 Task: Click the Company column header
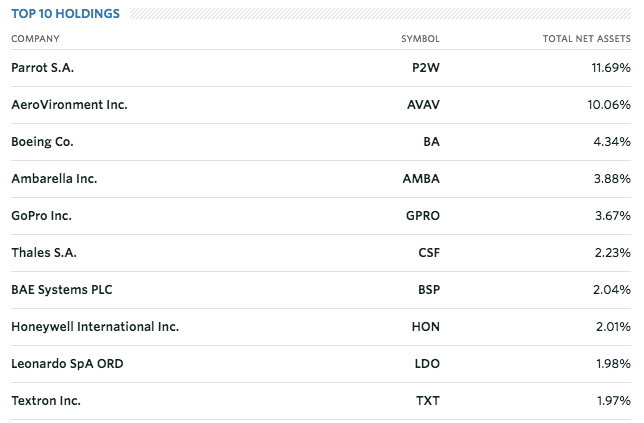click(35, 39)
